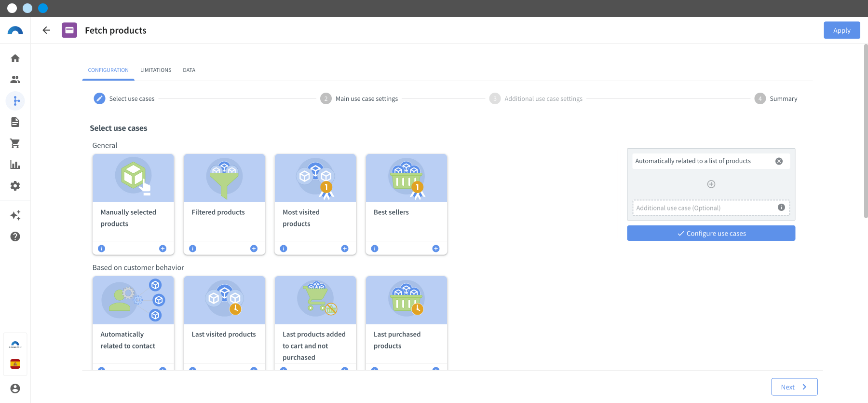Select the Manually selected products card image
The width and height of the screenshot is (868, 403).
coord(134,178)
